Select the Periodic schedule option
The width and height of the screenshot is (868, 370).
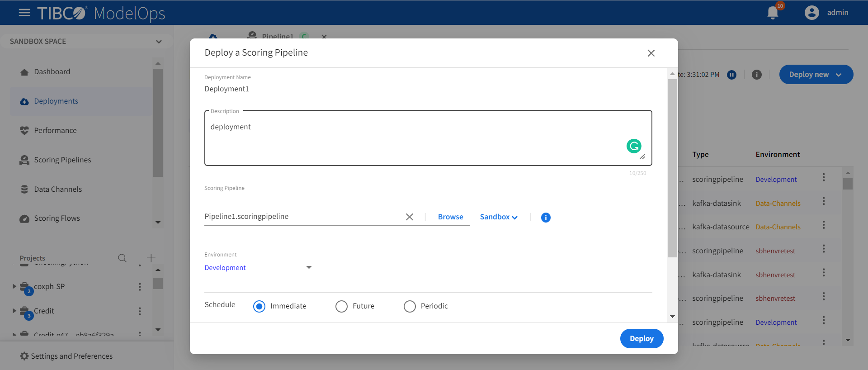[x=410, y=306]
